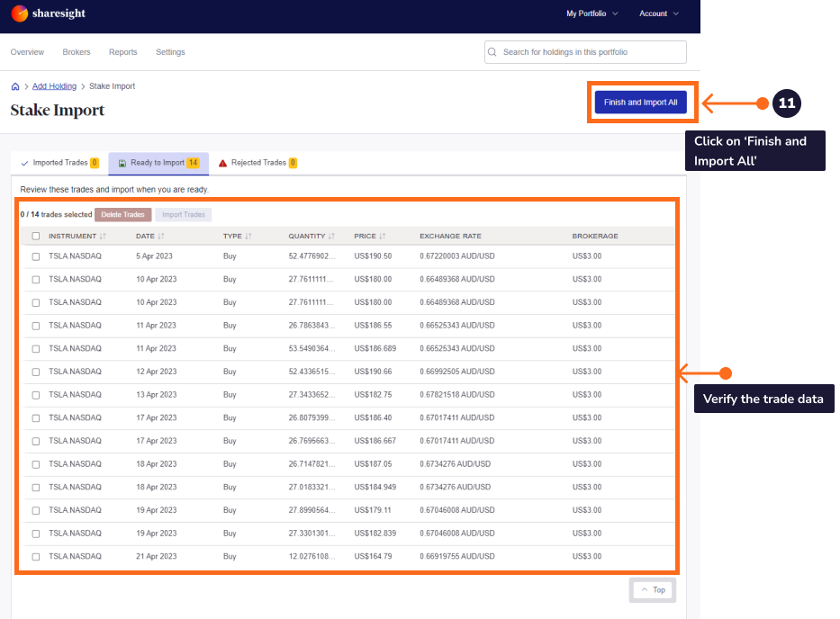Check the 13 Apr 2023 trade row
840x619 pixels.
pos(36,395)
